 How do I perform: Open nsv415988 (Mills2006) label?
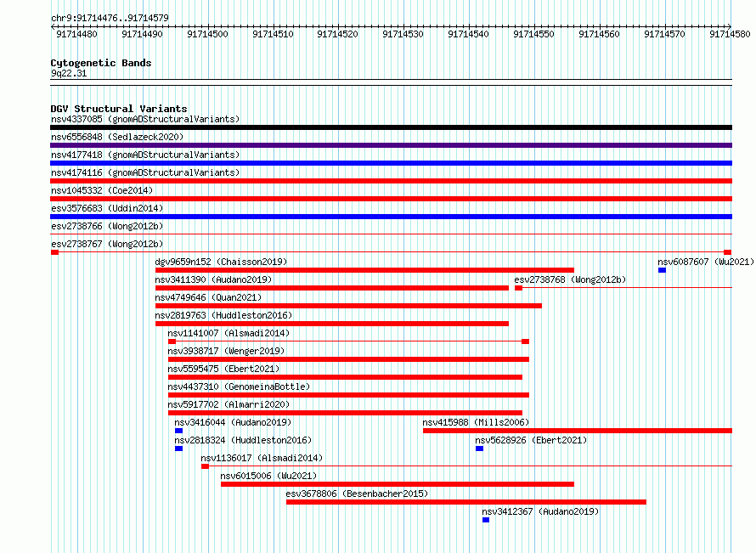click(476, 422)
